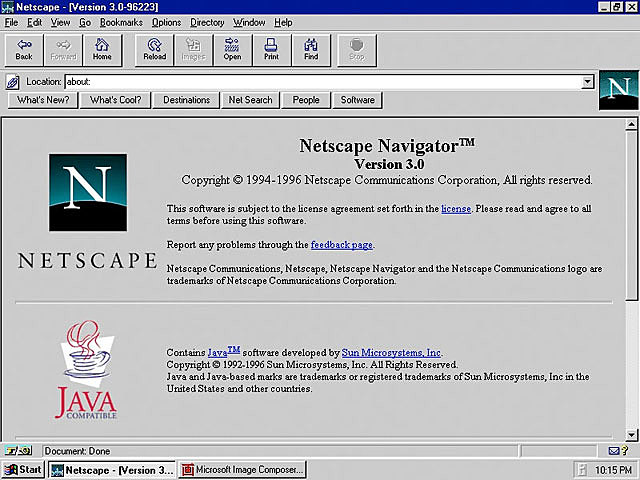Switch to Netscape taskbar button

click(x=112, y=470)
